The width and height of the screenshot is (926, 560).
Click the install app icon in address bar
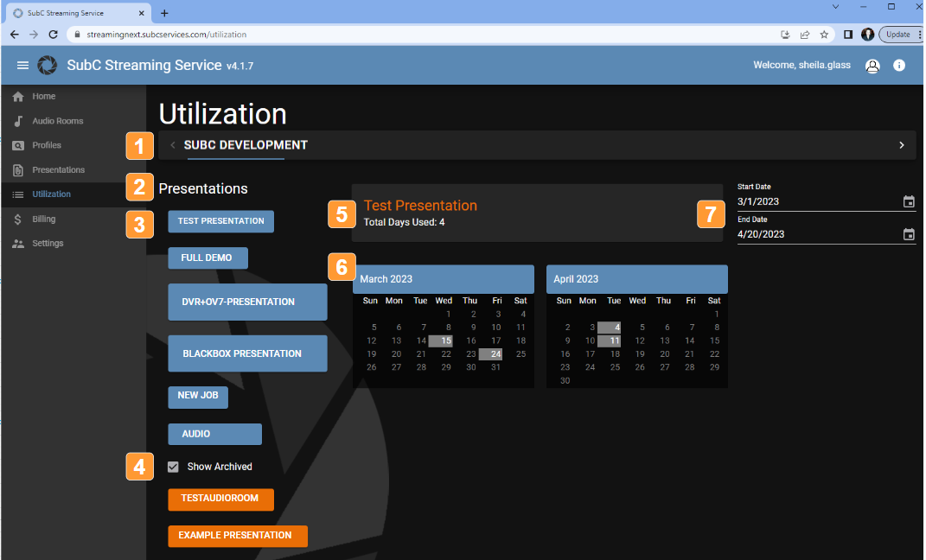(785, 35)
